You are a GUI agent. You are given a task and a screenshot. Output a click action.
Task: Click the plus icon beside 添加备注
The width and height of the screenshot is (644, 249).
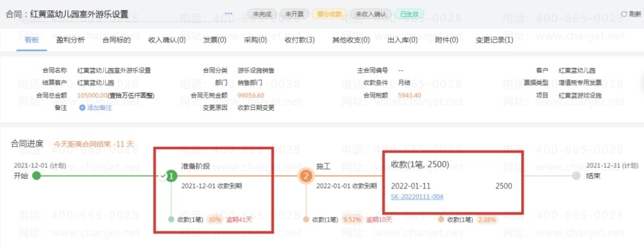pyautogui.click(x=82, y=108)
